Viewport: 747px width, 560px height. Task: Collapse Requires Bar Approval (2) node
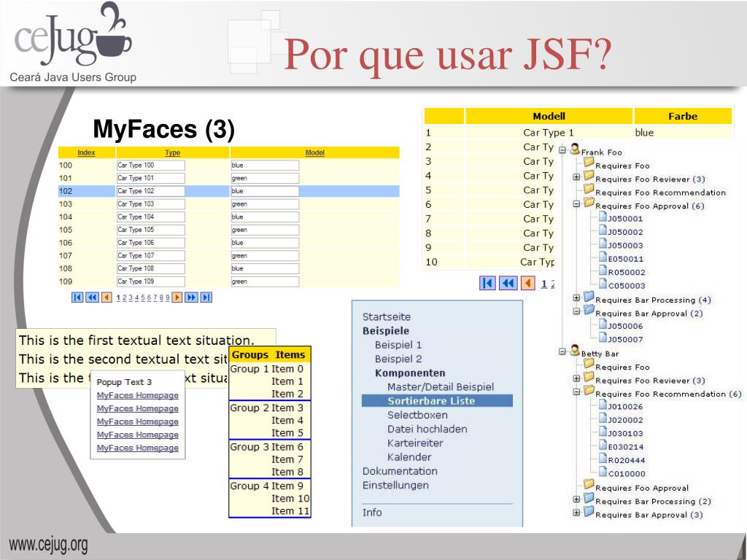576,311
